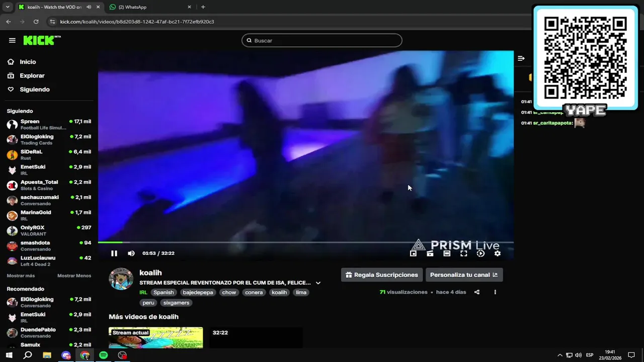The height and width of the screenshot is (362, 644).
Task: Open the playback speed control icon
Action: [480, 253]
